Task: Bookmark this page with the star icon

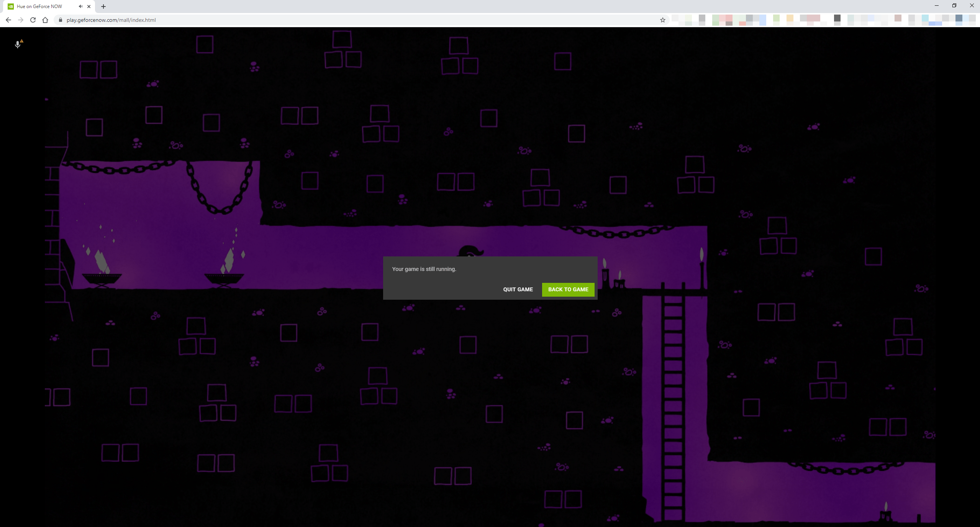Action: click(662, 20)
